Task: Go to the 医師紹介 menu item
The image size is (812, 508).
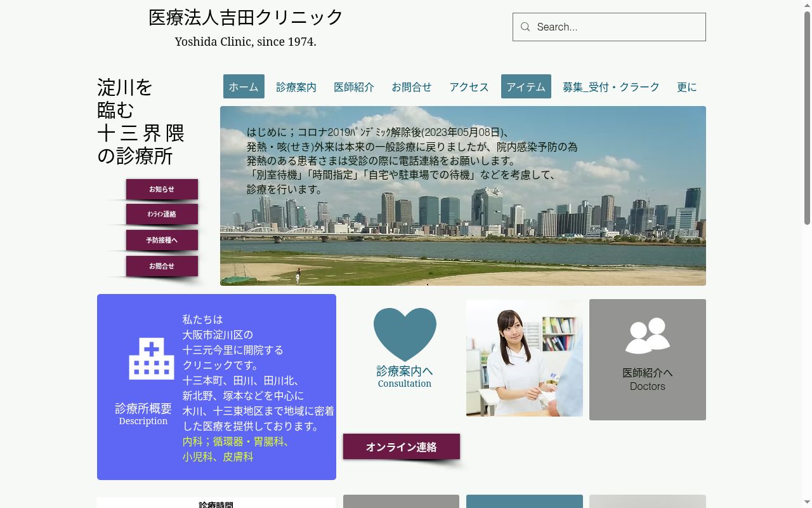Action: 354,86
